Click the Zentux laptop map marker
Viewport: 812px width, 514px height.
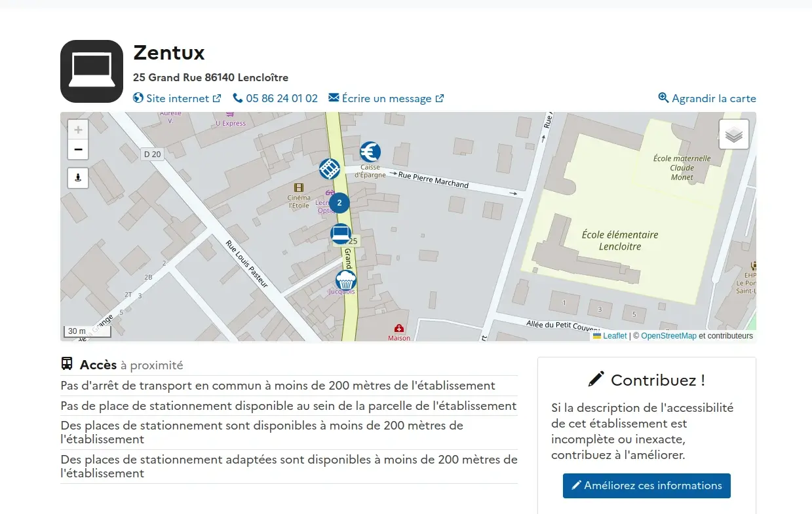click(341, 234)
